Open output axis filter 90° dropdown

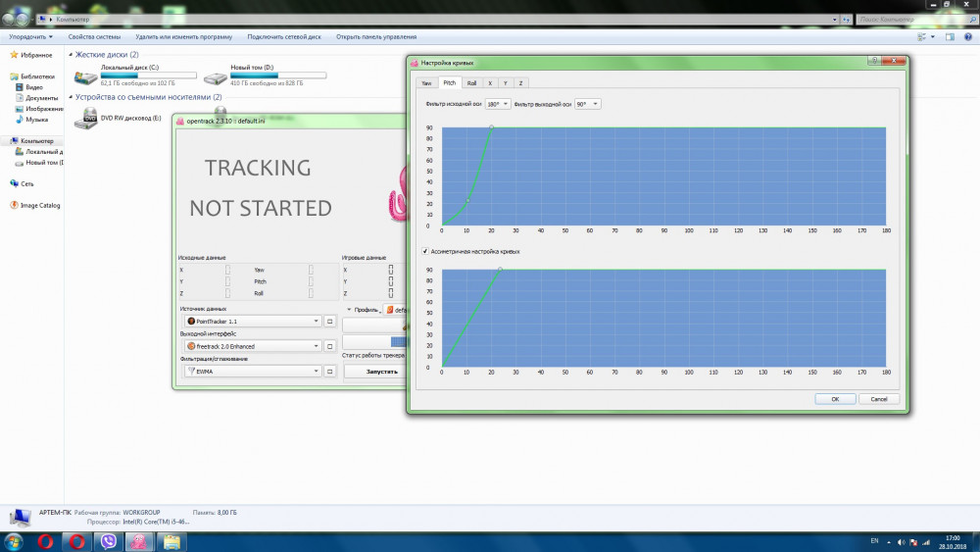(588, 104)
